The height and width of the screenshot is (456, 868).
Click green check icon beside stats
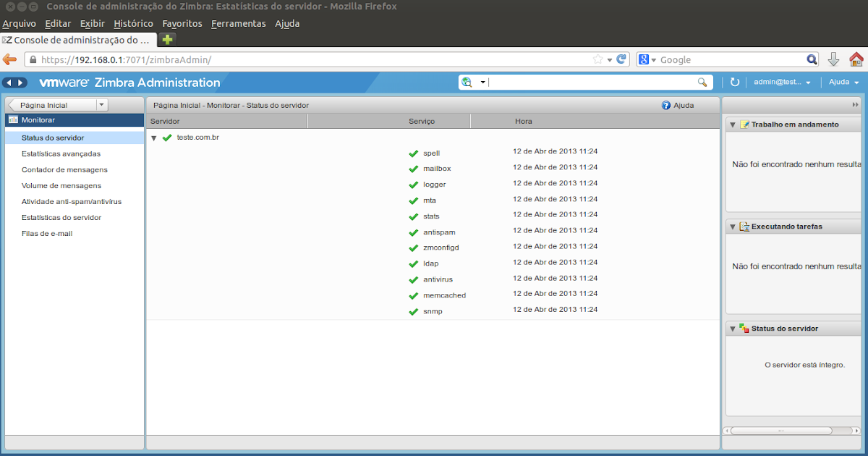(x=413, y=217)
